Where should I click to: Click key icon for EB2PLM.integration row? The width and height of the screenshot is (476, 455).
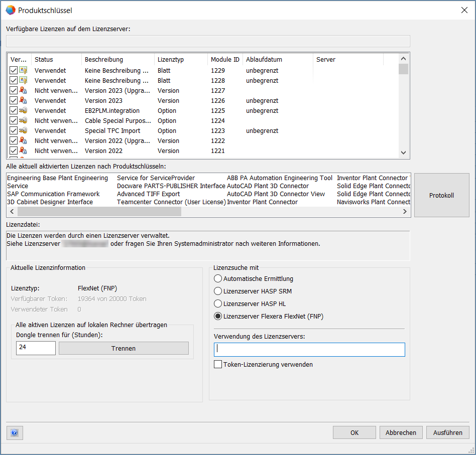[23, 111]
